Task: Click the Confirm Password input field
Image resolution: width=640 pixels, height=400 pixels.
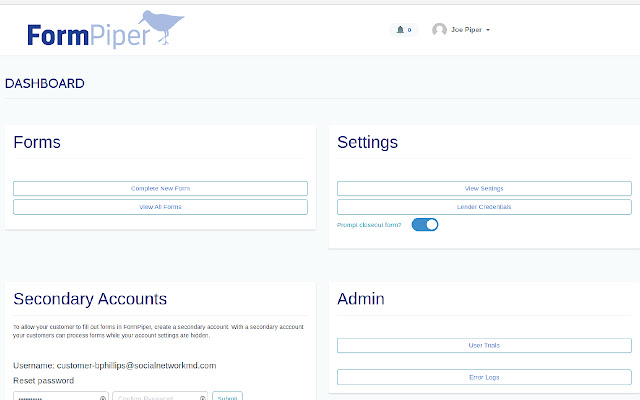Action: tap(160, 397)
